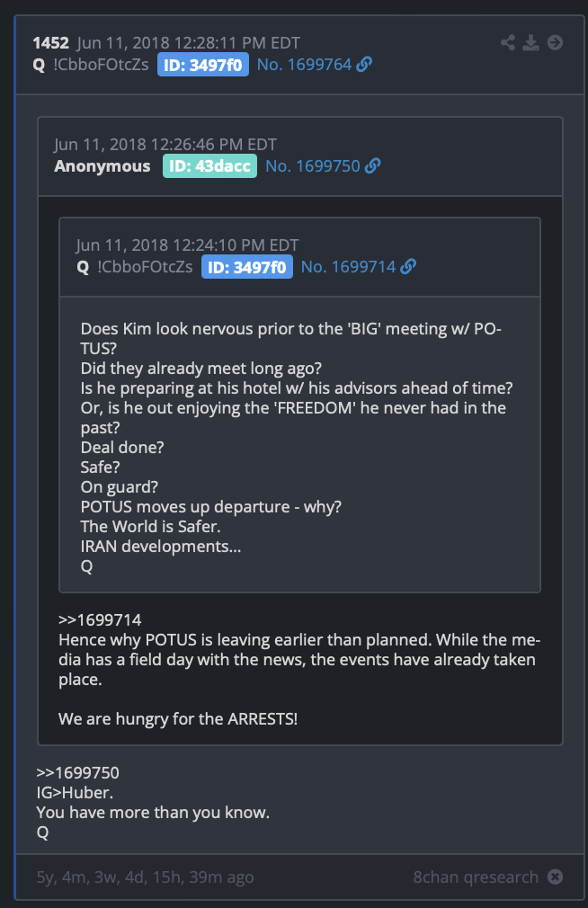Viewport: 588px width, 908px height.
Task: Click the Anonymous poster name
Action: point(102,166)
